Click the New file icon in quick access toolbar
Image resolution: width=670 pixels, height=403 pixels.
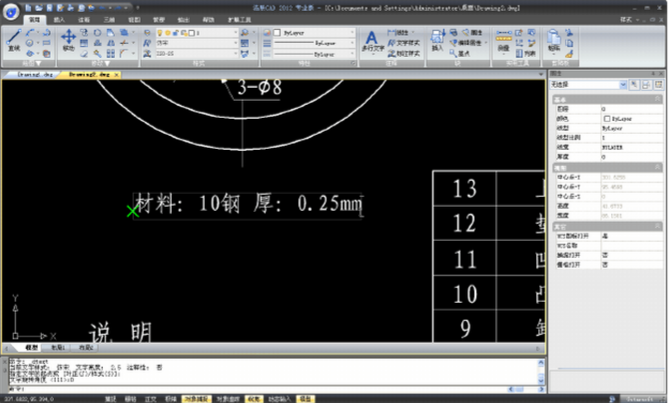tap(28, 8)
